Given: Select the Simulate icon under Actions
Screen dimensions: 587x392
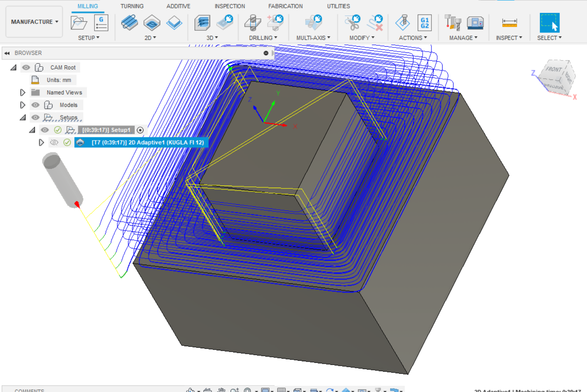Looking at the screenshot, I should (x=402, y=23).
